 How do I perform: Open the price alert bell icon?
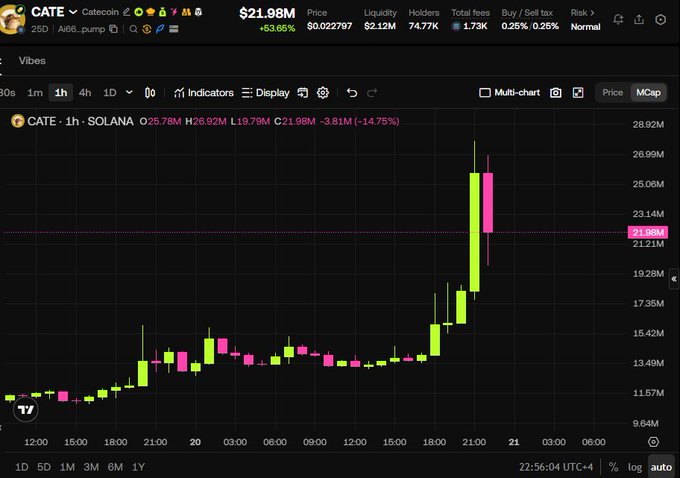click(618, 19)
